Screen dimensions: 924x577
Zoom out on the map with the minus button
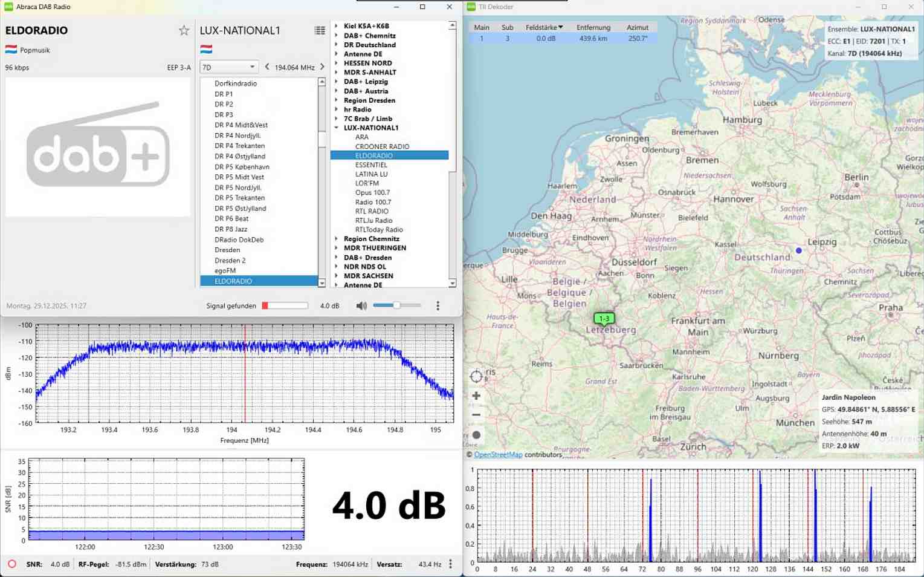coord(476,415)
